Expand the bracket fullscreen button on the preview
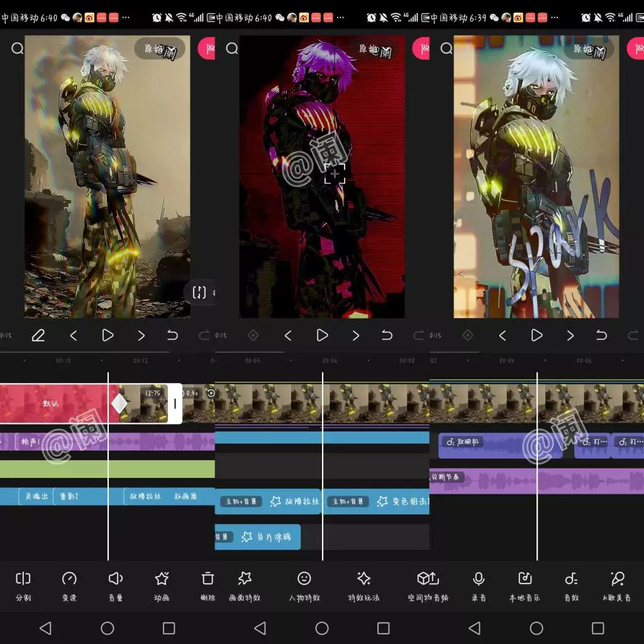This screenshot has width=644, height=644. tap(199, 292)
